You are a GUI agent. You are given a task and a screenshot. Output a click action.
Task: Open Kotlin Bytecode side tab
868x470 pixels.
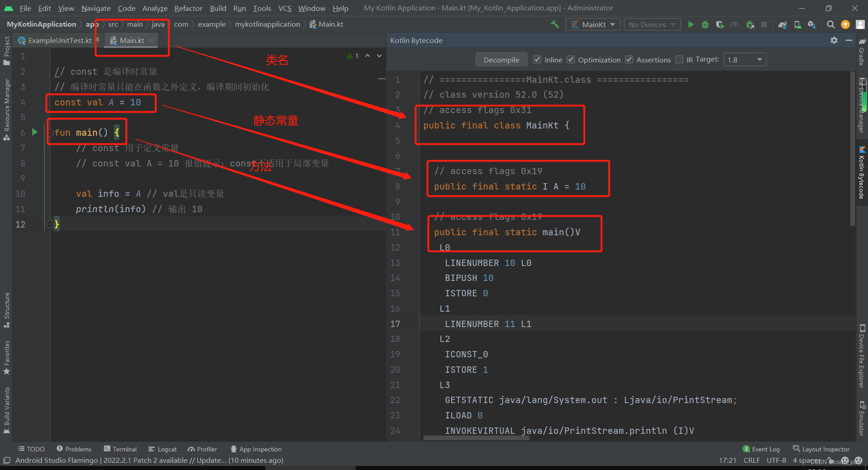coord(862,173)
